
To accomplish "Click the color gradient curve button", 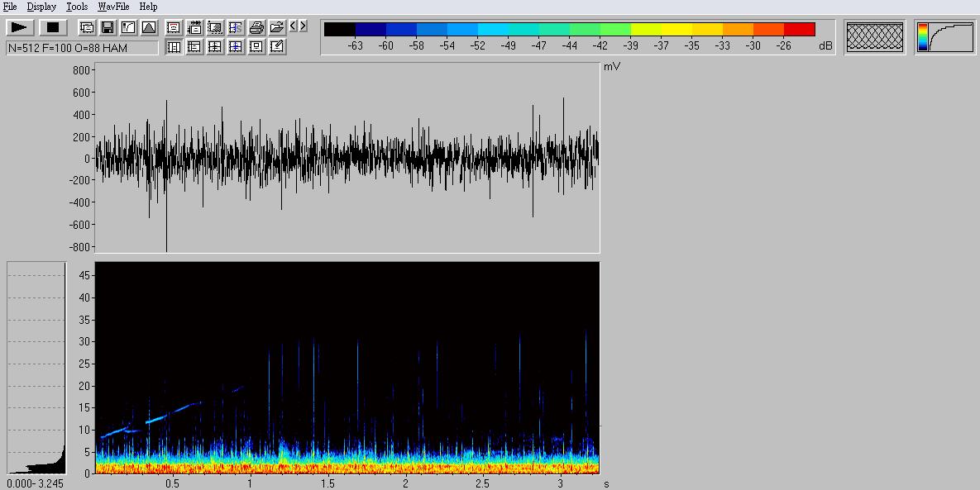I will 944,38.
